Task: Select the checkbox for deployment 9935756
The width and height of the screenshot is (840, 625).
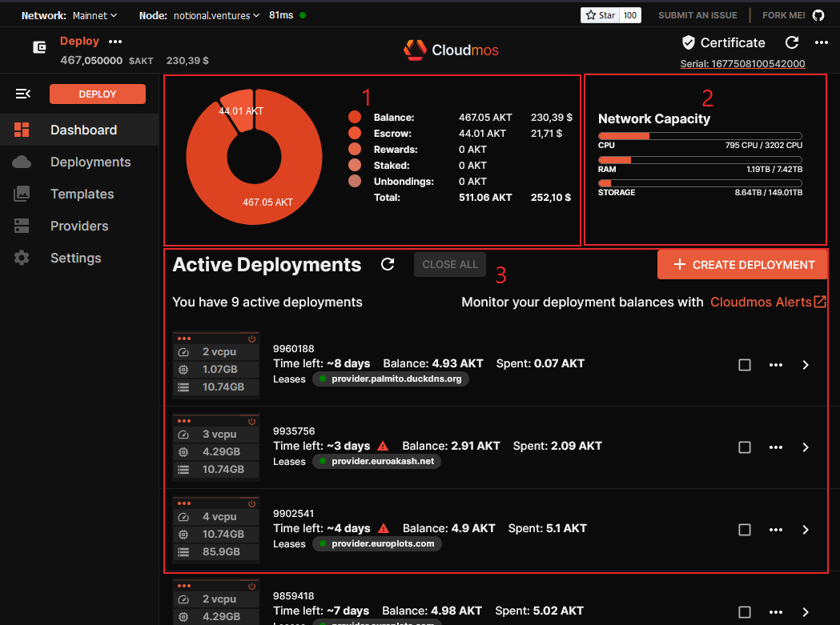Action: click(745, 447)
